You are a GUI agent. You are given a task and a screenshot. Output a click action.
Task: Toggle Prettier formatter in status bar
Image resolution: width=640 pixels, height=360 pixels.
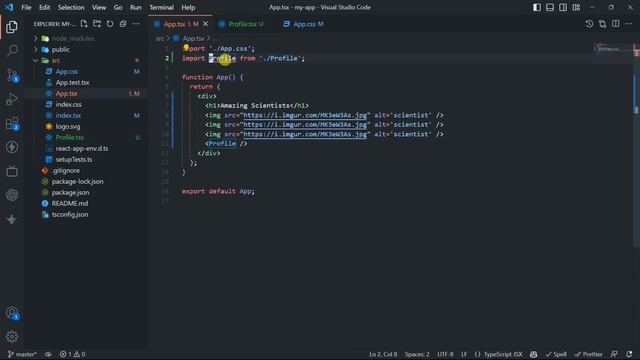(x=588, y=354)
